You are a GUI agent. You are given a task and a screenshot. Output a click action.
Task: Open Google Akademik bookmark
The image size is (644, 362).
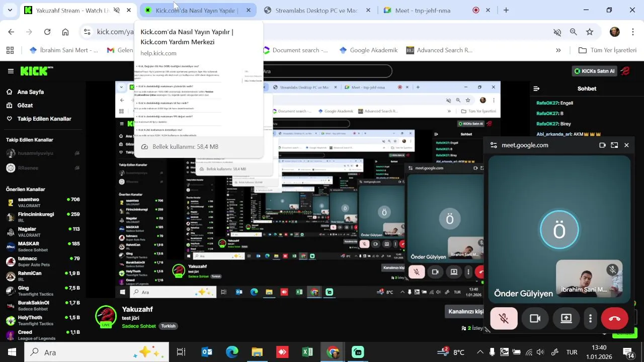pyautogui.click(x=368, y=50)
